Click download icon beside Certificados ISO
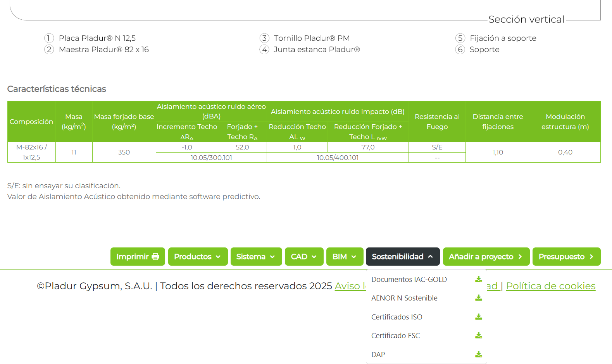The image size is (612, 364). (x=479, y=317)
